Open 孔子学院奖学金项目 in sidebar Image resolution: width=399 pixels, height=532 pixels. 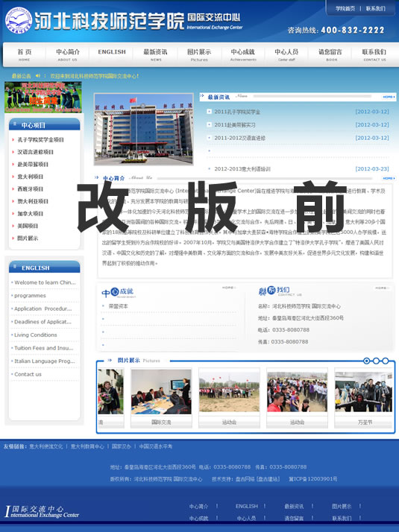pyautogui.click(x=41, y=140)
